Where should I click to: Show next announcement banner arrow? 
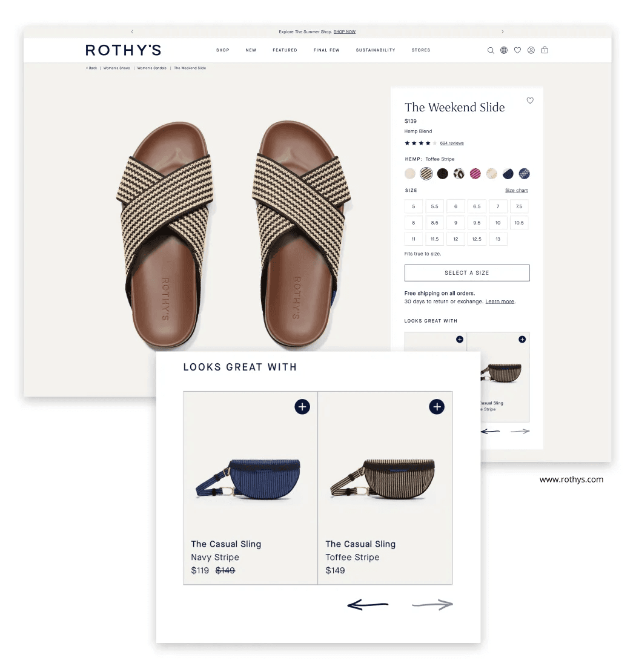503,31
